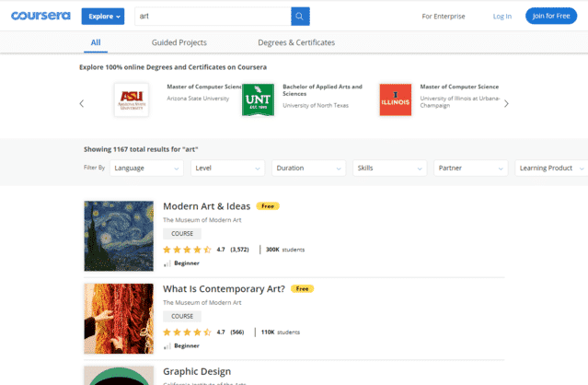The height and width of the screenshot is (385, 588).
Task: Click the magnifying glass search button
Action: (300, 17)
